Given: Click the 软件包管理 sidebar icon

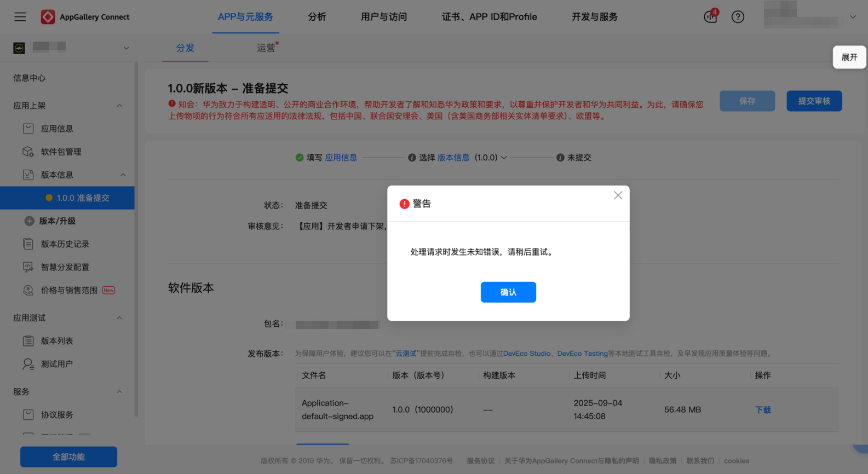Looking at the screenshot, I should click(x=28, y=152).
